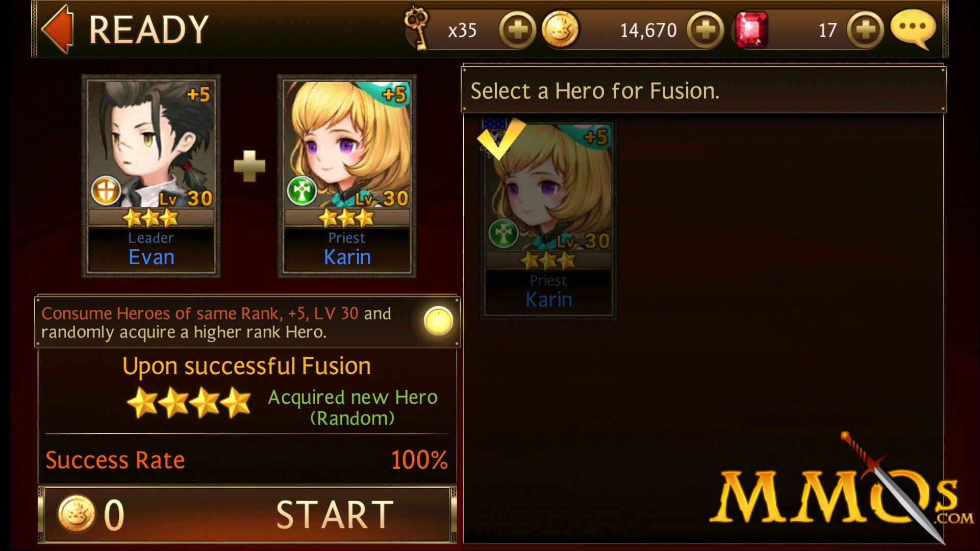980x551 pixels.
Task: Go back using the red arrow
Action: tap(58, 29)
